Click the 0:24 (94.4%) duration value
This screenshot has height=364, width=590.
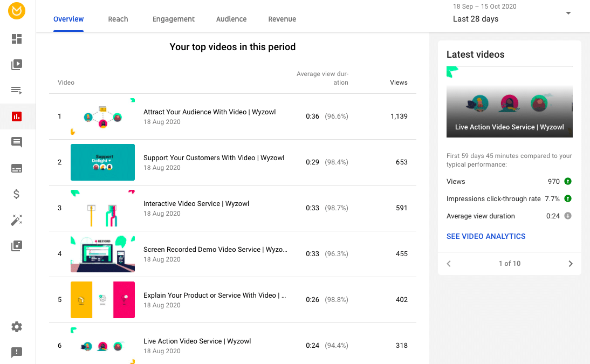tap(327, 346)
